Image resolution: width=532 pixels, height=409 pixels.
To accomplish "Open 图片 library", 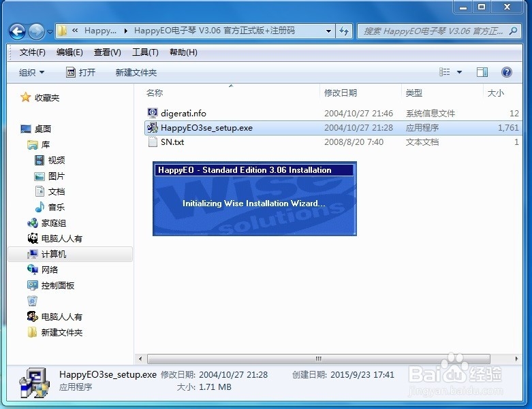I will 57,176.
